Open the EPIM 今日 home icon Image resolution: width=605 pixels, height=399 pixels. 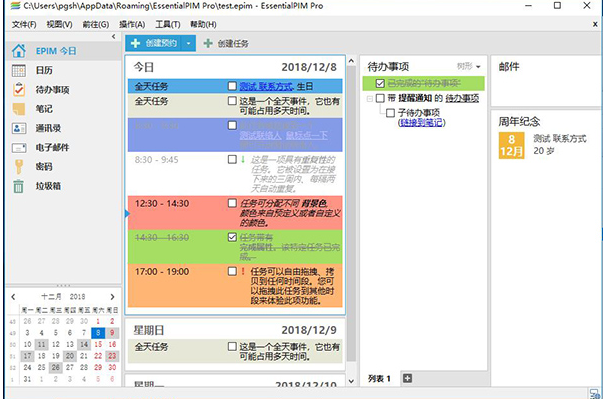click(19, 51)
